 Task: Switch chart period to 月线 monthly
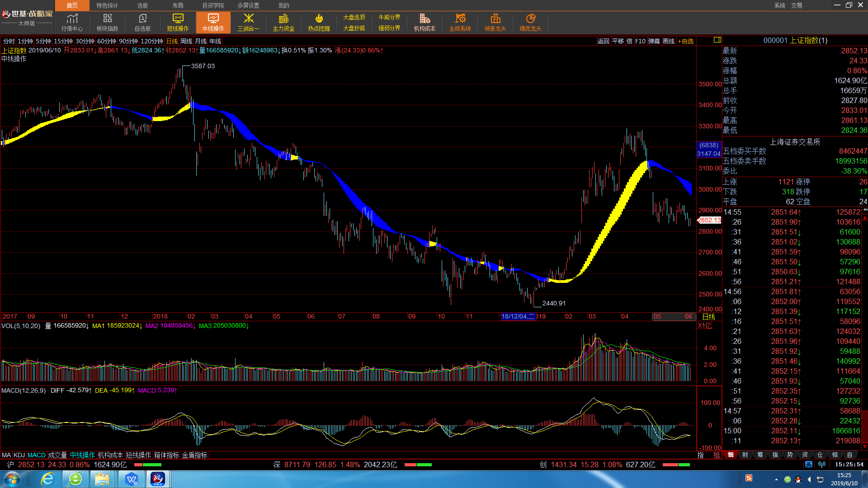coord(201,41)
